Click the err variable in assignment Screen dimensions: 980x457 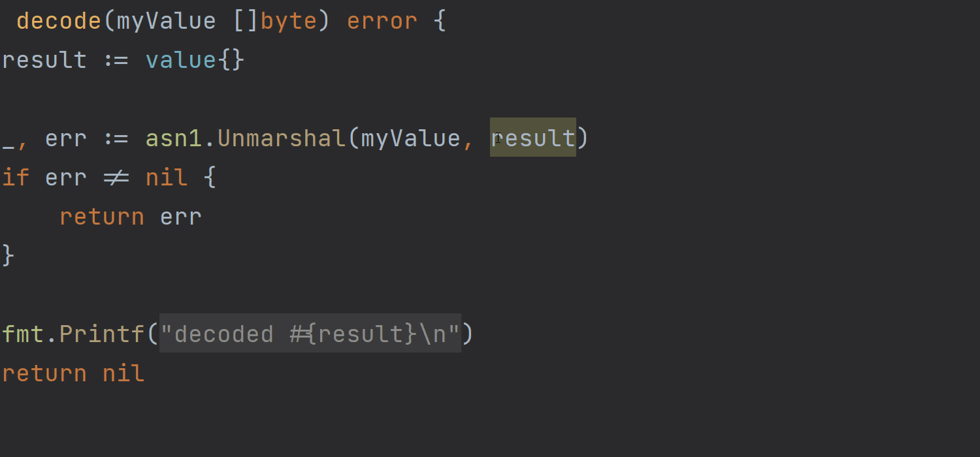[x=66, y=138]
